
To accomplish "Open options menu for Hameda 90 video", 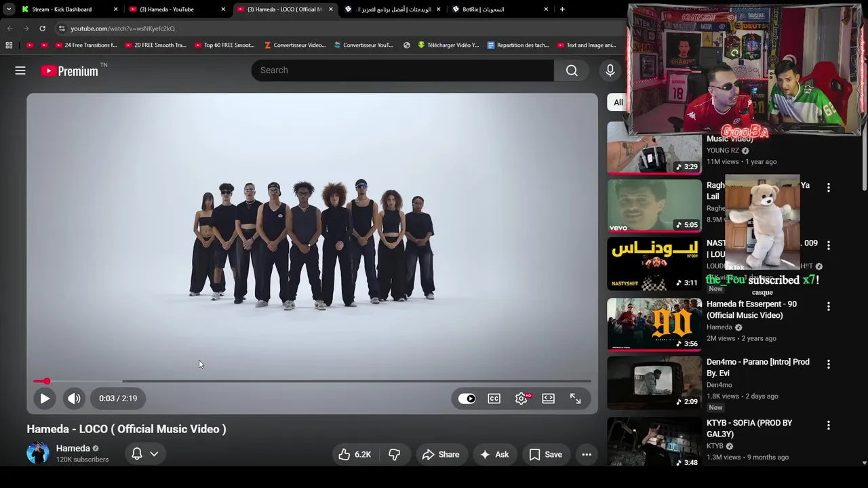I will click(828, 306).
